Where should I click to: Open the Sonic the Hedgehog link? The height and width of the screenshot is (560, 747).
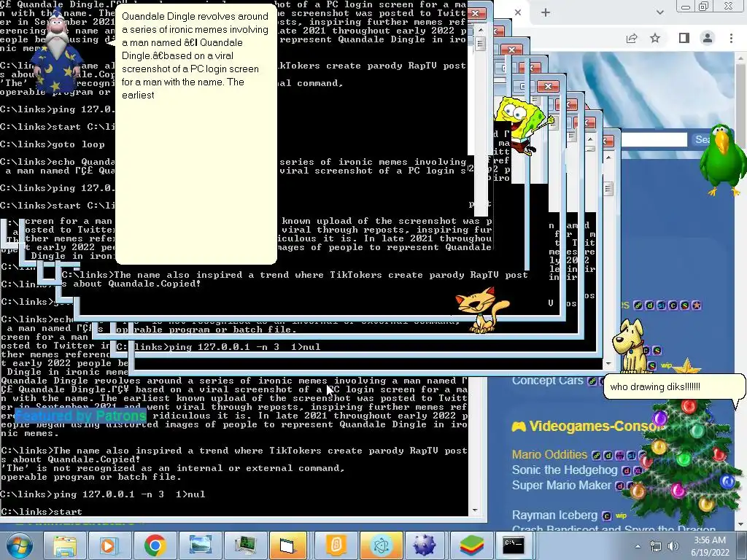point(565,470)
